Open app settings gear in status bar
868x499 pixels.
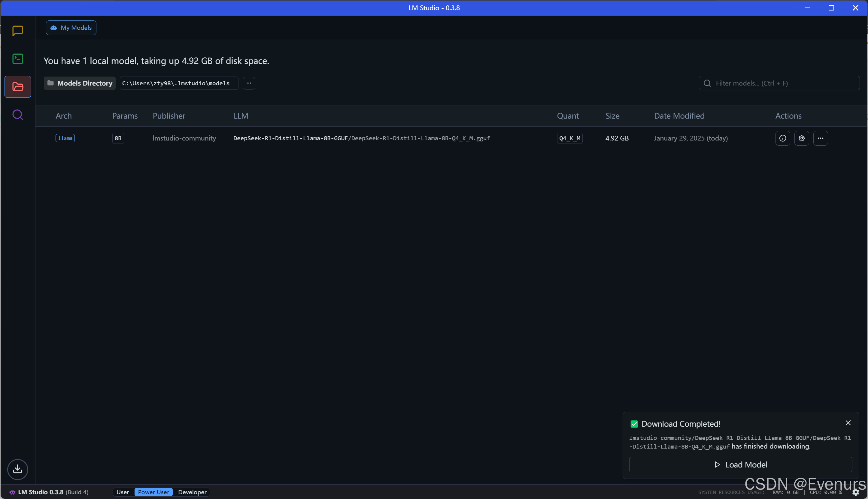pos(856,492)
